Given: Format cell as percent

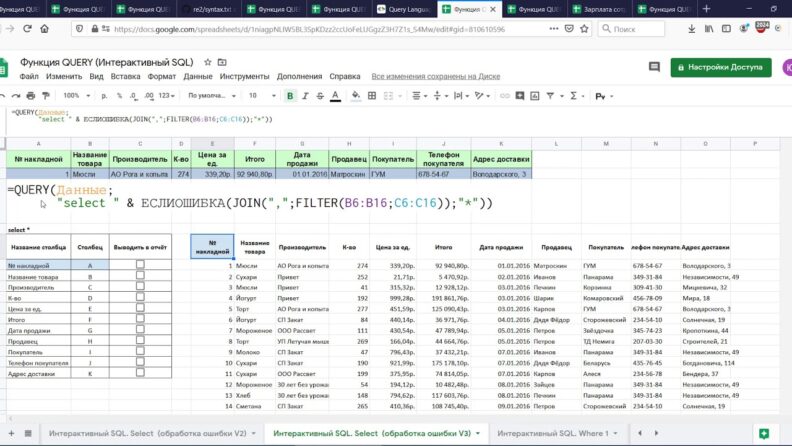Looking at the screenshot, I should click(119, 95).
